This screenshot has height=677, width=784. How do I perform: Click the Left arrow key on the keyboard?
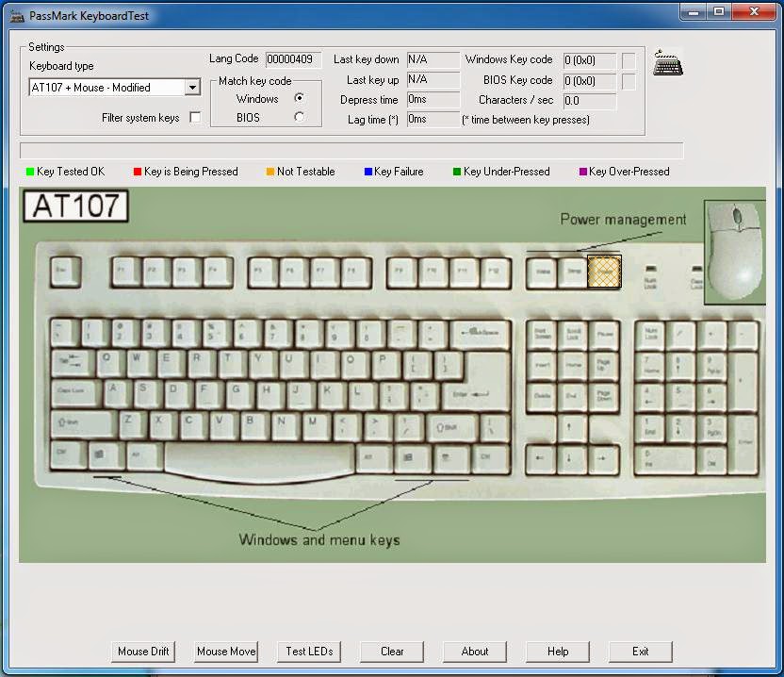click(x=542, y=459)
